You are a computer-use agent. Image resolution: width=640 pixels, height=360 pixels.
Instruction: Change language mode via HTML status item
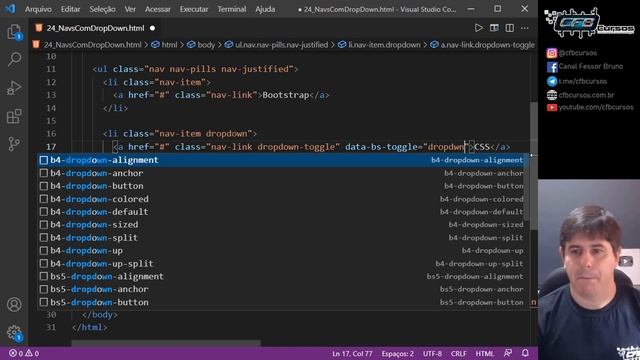pyautogui.click(x=484, y=353)
